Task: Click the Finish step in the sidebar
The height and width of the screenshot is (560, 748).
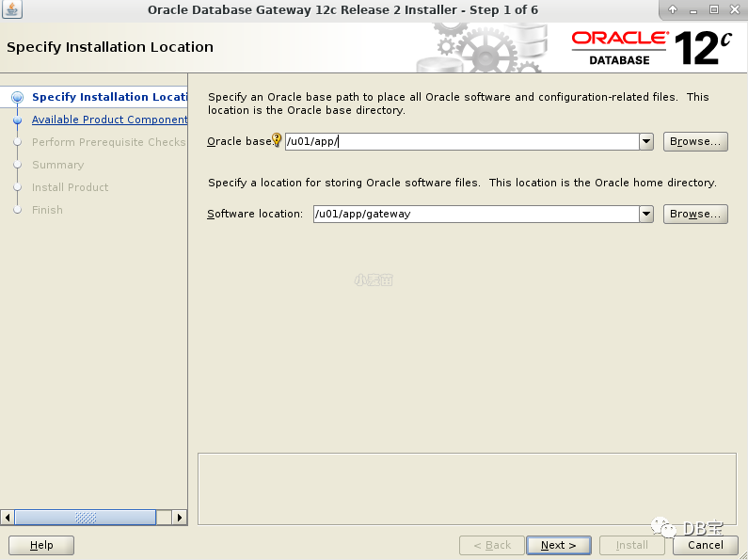Action: [x=47, y=210]
